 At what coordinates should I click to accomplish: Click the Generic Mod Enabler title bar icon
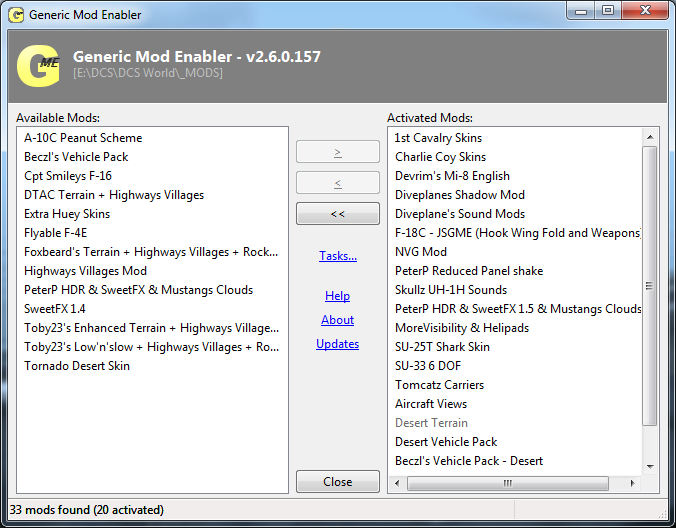16,15
